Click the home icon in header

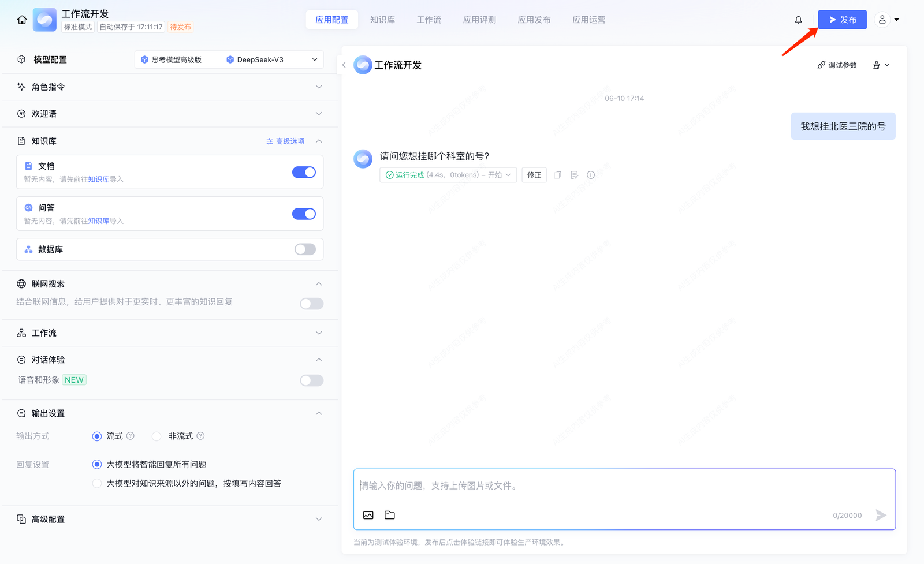pyautogui.click(x=22, y=20)
